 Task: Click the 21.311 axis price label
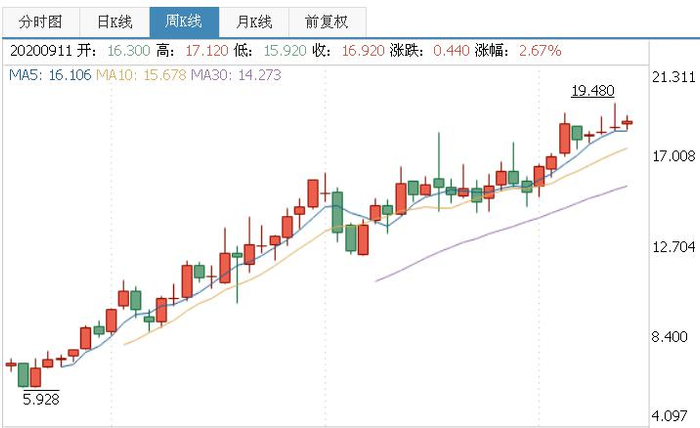tap(672, 77)
